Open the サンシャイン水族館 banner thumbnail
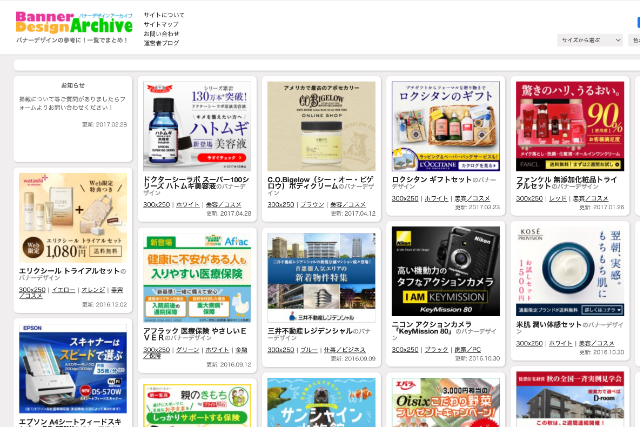640x427 pixels. (321, 402)
